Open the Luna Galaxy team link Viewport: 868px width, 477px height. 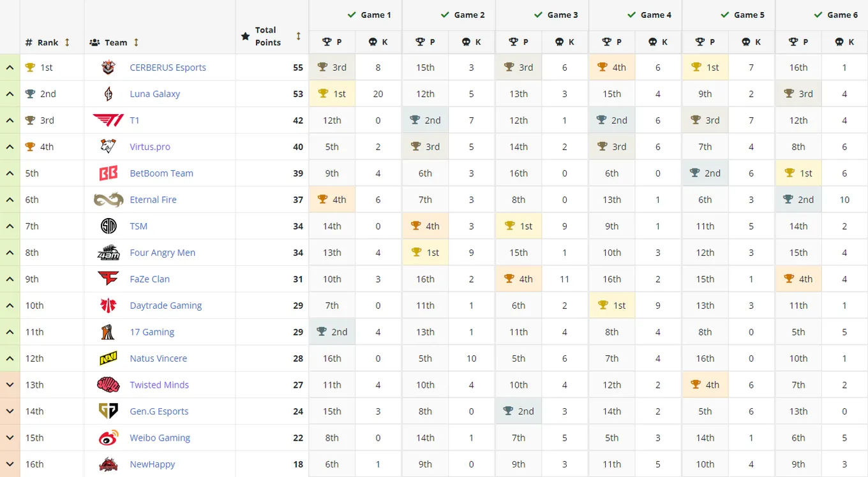point(155,94)
